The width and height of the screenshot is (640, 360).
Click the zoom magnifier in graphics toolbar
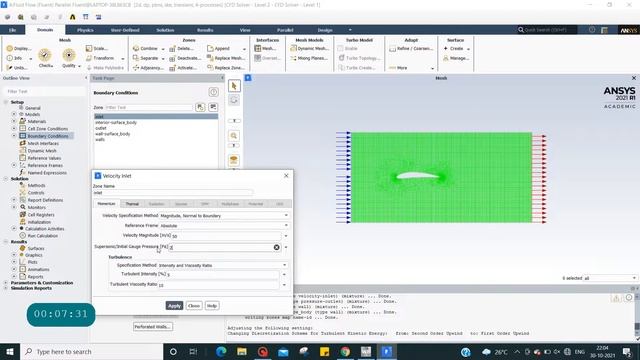click(x=234, y=136)
